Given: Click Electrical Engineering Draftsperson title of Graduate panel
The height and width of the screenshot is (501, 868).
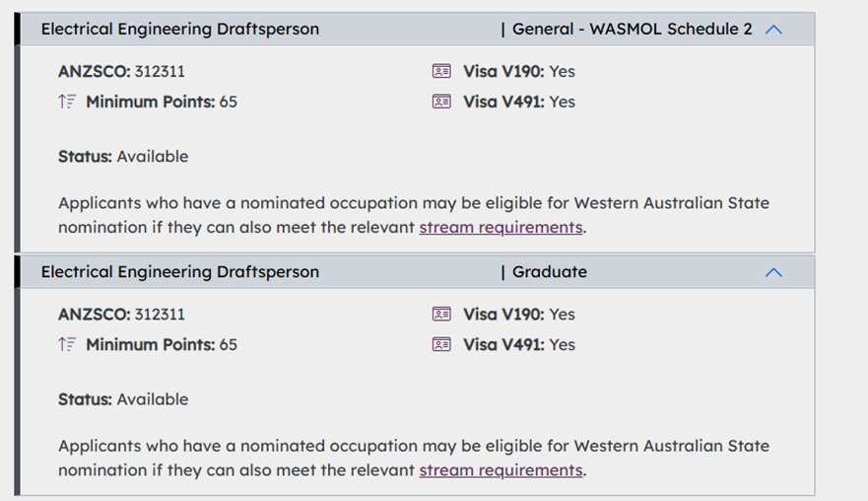Looking at the screenshot, I should (179, 272).
